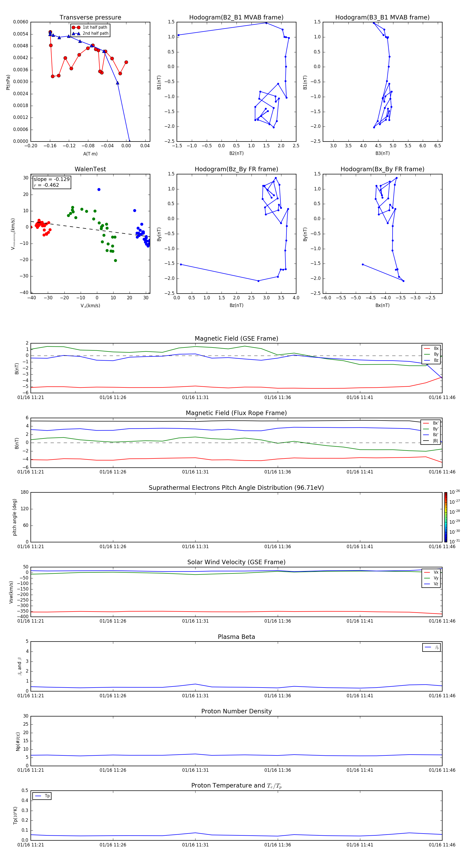
Task: Click the βp legend in Plasma Beta plot
Action: pyautogui.click(x=431, y=648)
